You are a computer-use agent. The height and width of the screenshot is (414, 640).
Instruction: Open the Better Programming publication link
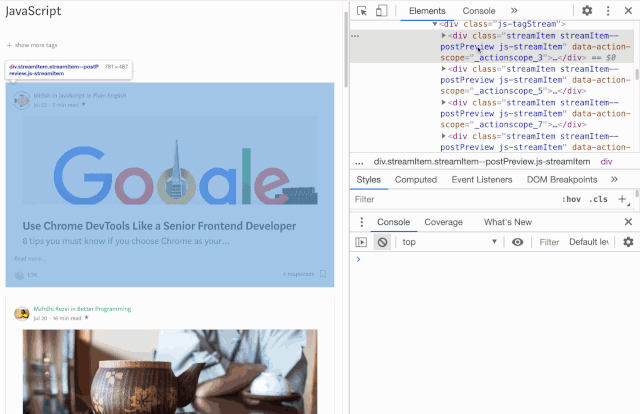point(104,309)
